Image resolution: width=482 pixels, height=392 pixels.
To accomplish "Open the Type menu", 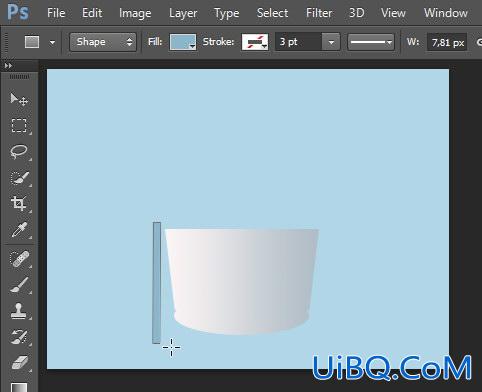I will (227, 13).
